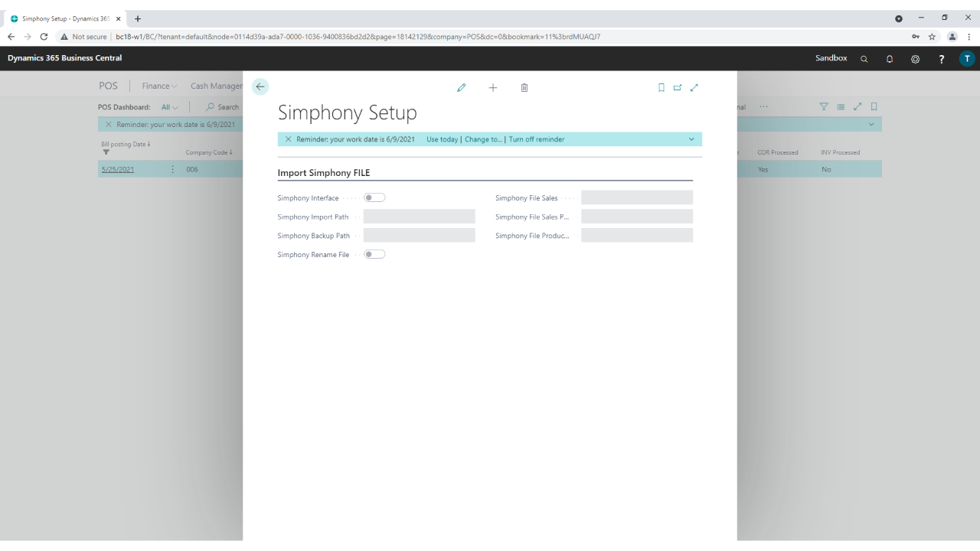Click the pencil edit icon
The image size is (980, 551).
coord(461,88)
